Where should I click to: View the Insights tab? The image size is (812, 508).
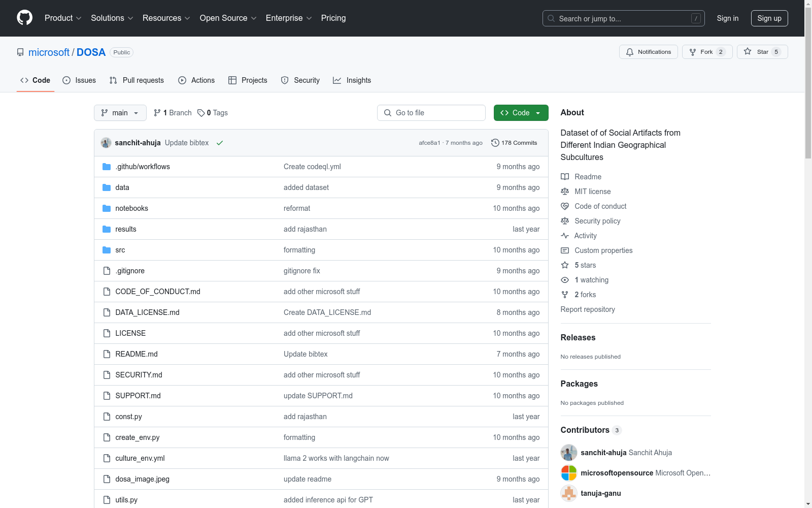352,80
